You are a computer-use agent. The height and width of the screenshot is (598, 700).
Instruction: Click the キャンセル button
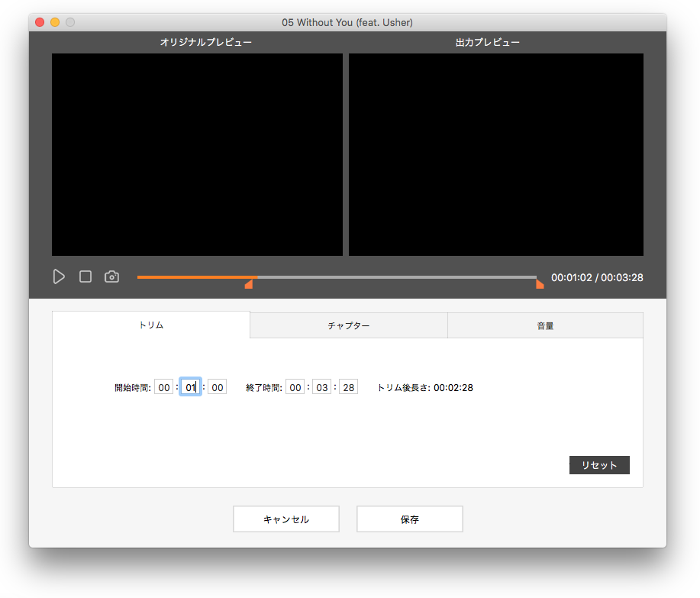pos(286,519)
